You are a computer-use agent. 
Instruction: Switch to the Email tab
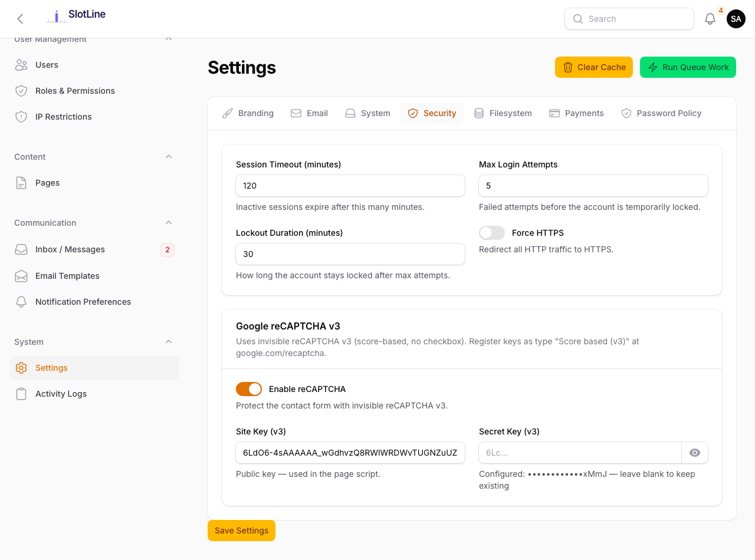309,113
